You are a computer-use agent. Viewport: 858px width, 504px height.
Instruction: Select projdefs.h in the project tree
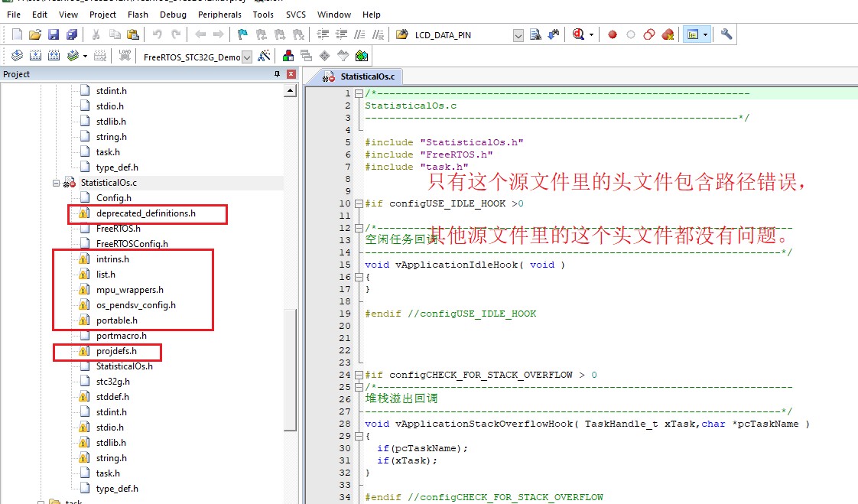pos(116,351)
